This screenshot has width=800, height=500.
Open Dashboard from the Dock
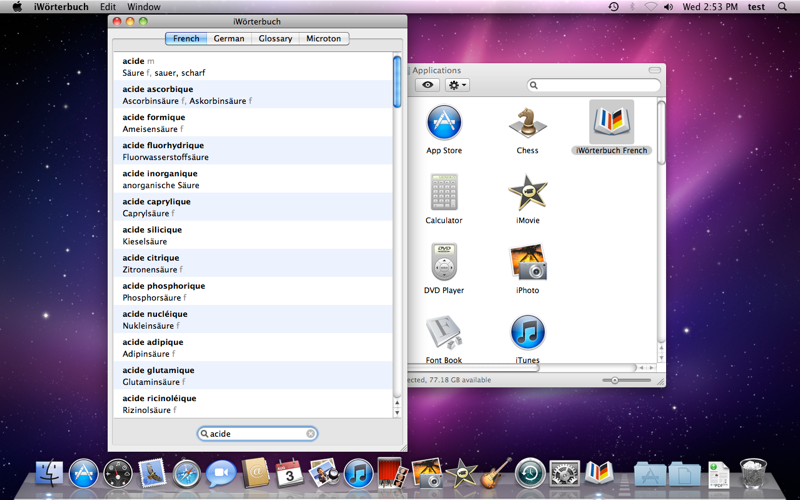click(118, 473)
